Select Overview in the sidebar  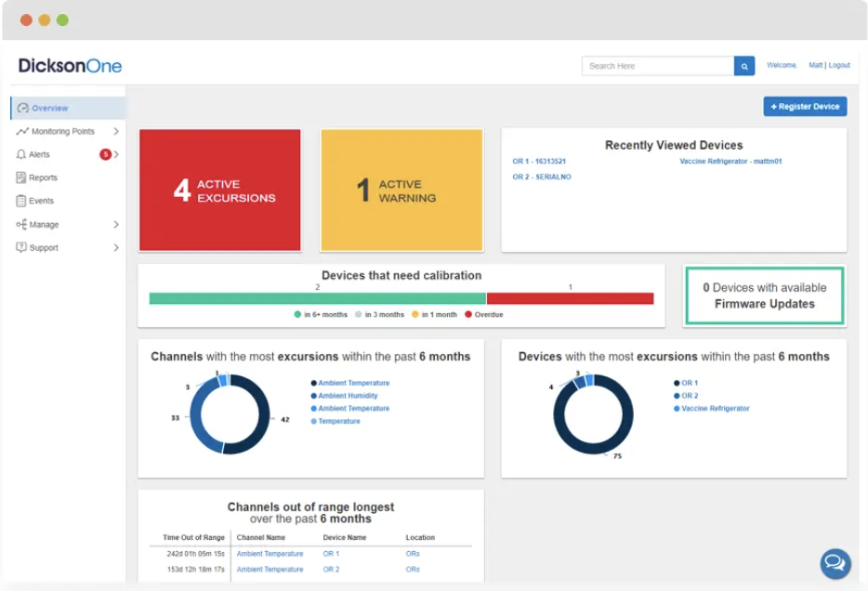pyautogui.click(x=49, y=109)
